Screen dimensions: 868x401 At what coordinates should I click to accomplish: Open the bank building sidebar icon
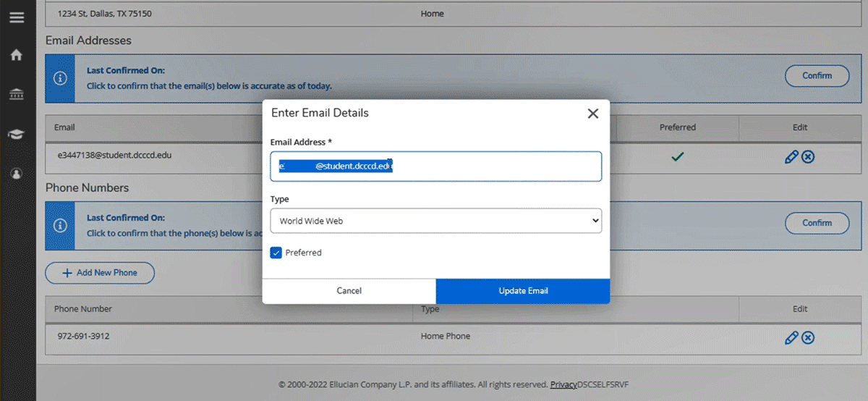point(17,94)
